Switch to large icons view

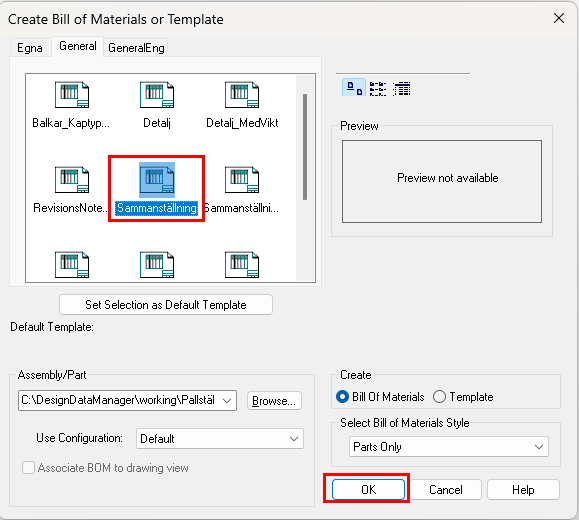[354, 88]
